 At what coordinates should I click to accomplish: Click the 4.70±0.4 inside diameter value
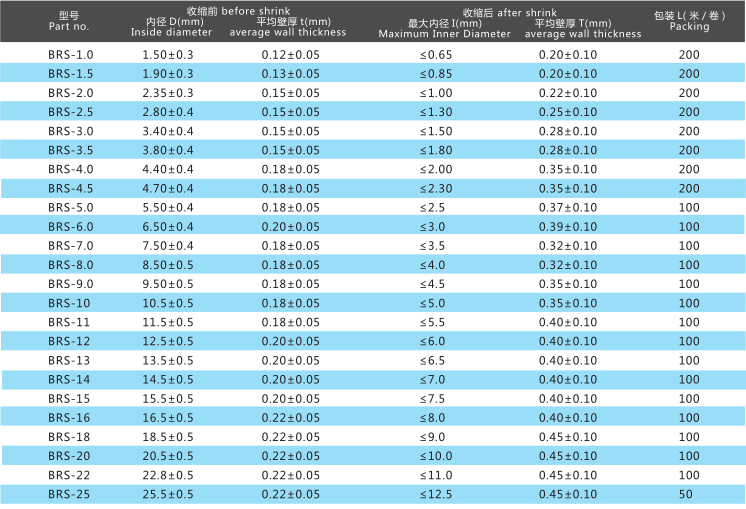pos(168,188)
